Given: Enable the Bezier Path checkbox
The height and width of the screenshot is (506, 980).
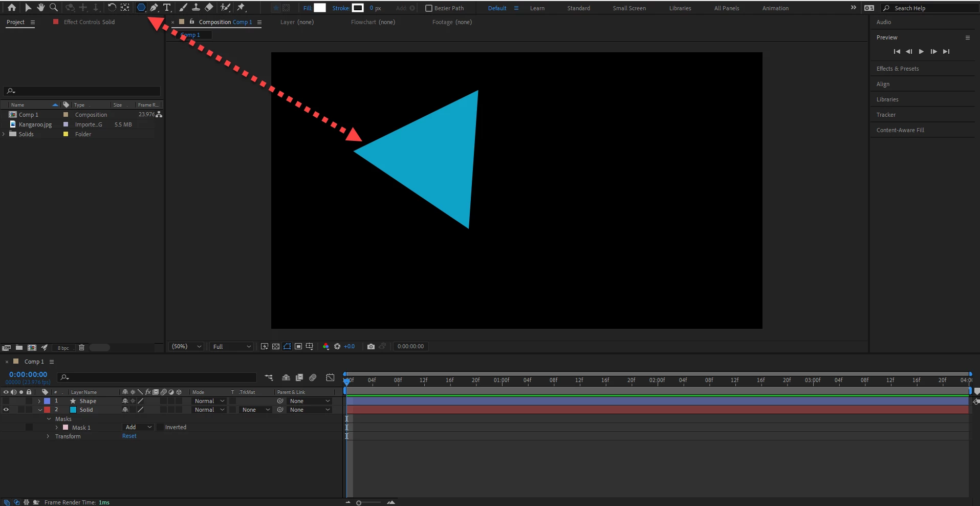Looking at the screenshot, I should click(x=429, y=8).
